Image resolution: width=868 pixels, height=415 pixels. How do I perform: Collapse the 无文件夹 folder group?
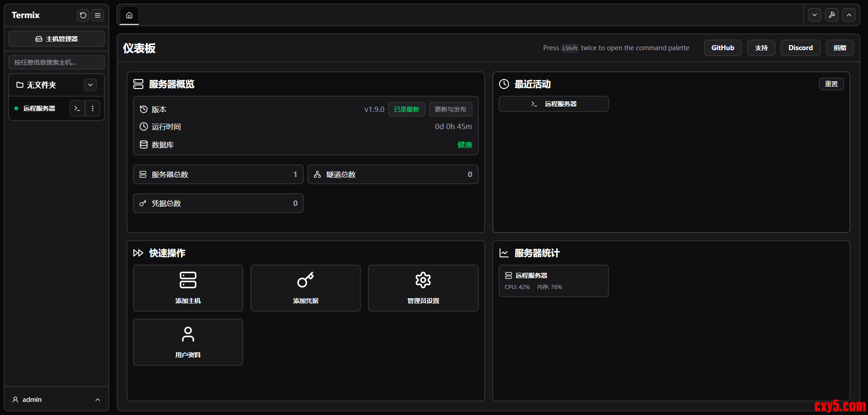(90, 85)
